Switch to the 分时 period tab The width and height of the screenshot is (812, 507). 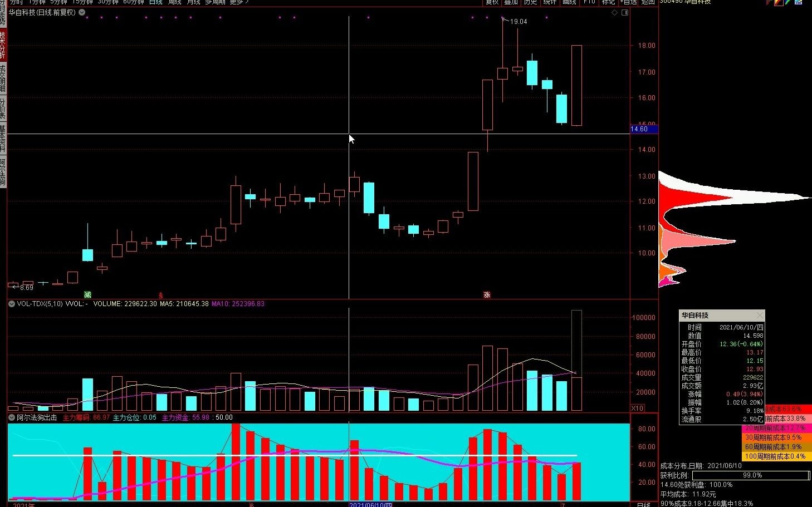(16, 2)
